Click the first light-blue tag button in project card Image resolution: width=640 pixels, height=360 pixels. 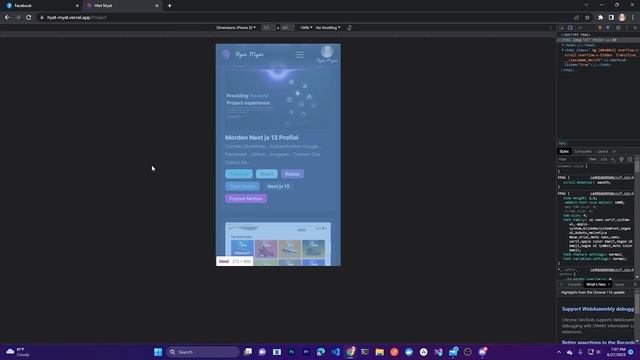[x=239, y=174]
